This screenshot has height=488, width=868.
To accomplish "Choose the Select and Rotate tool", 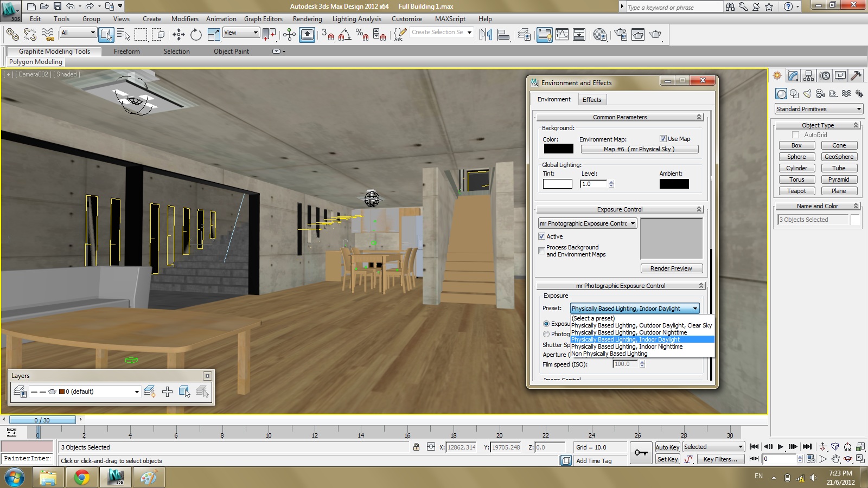I will 196,35.
